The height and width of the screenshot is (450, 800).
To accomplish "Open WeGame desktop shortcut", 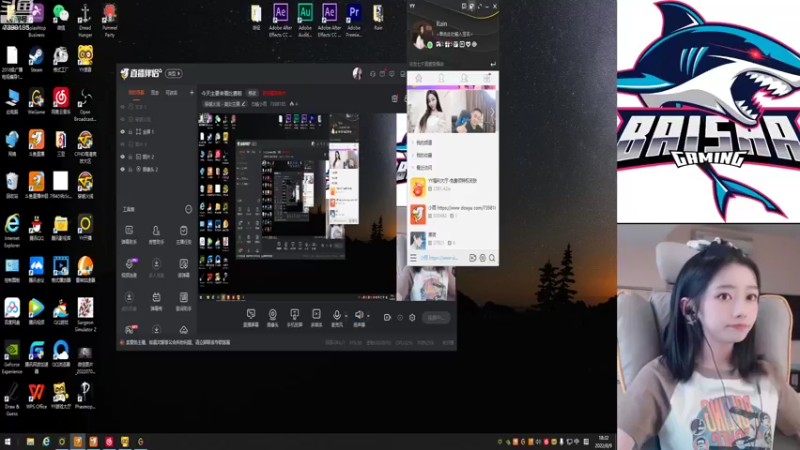I will click(x=36, y=101).
